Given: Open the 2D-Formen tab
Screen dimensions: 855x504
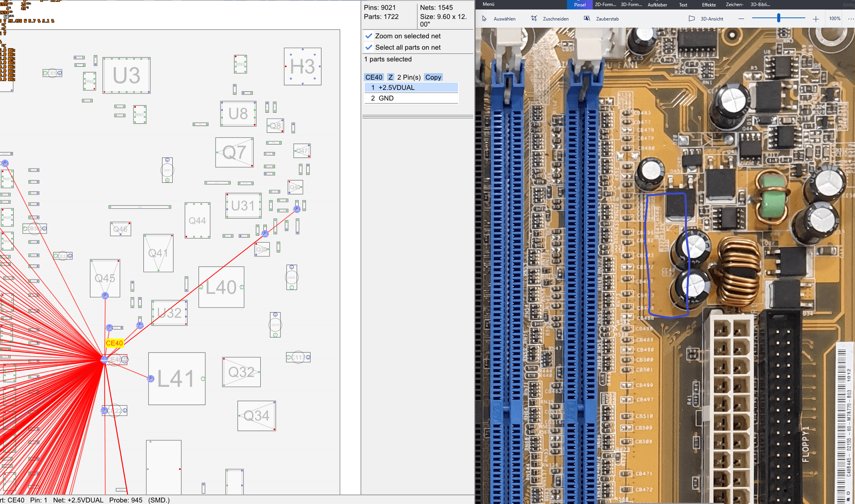Looking at the screenshot, I should click(605, 5).
